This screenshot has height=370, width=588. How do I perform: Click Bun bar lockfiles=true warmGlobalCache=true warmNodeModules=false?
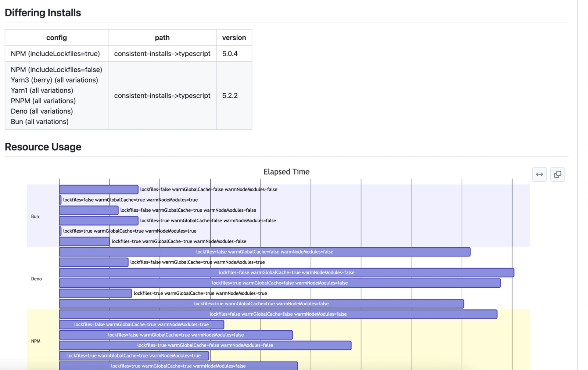coord(84,241)
